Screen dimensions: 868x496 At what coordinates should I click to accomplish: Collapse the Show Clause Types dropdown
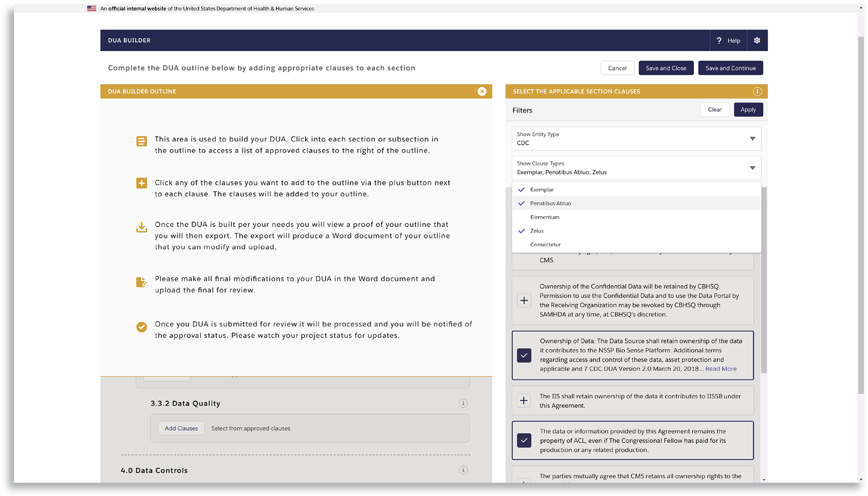[752, 168]
